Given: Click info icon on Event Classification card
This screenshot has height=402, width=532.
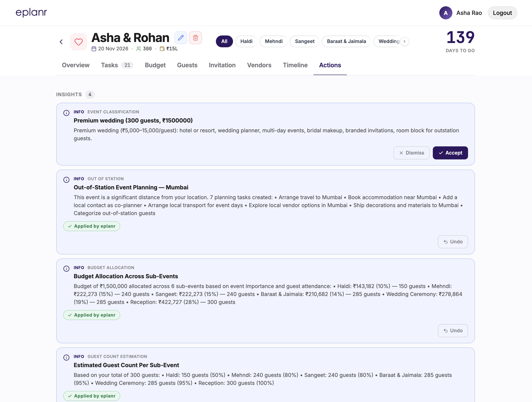Looking at the screenshot, I should tap(66, 113).
